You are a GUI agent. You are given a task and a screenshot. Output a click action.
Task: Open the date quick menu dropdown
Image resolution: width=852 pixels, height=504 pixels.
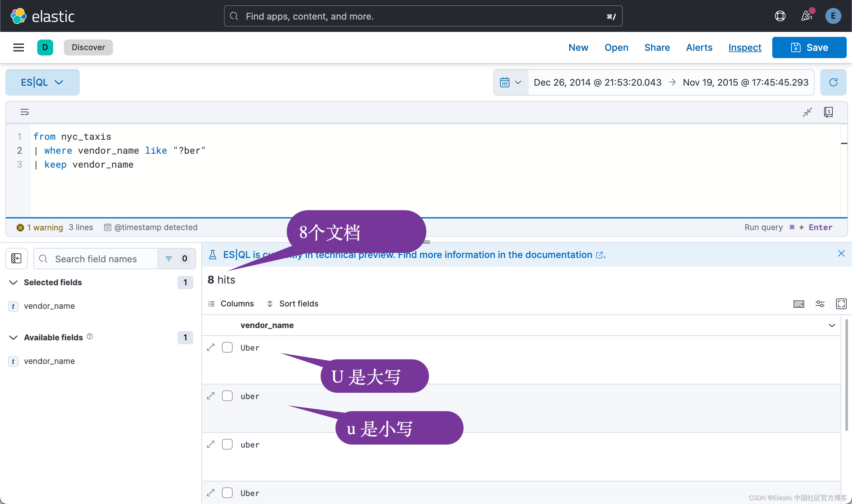click(x=511, y=82)
